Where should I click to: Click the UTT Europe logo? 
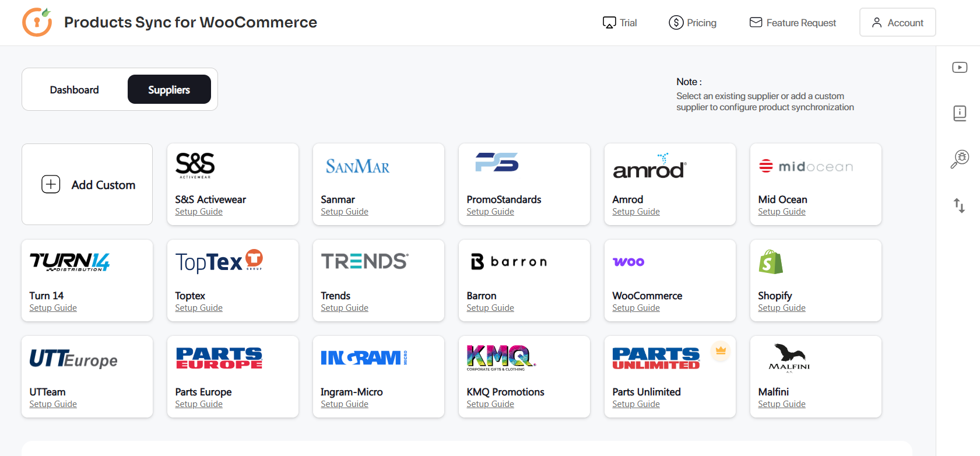[73, 359]
